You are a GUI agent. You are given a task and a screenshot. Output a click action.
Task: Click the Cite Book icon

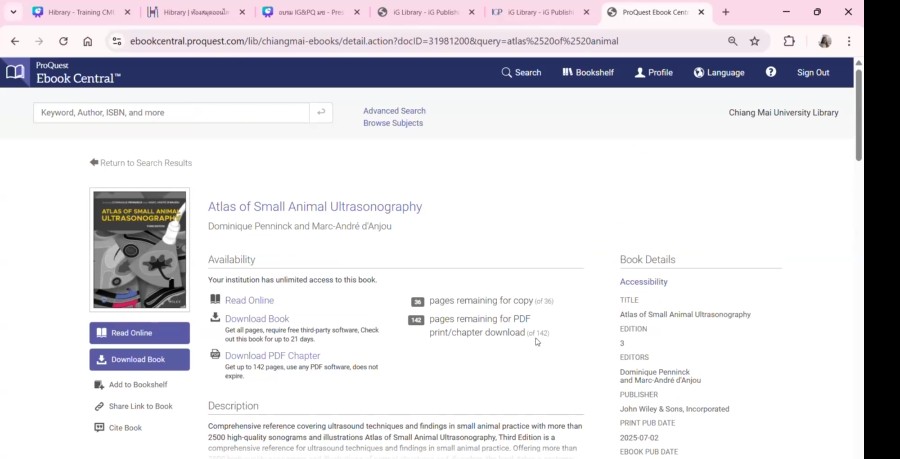click(x=99, y=428)
